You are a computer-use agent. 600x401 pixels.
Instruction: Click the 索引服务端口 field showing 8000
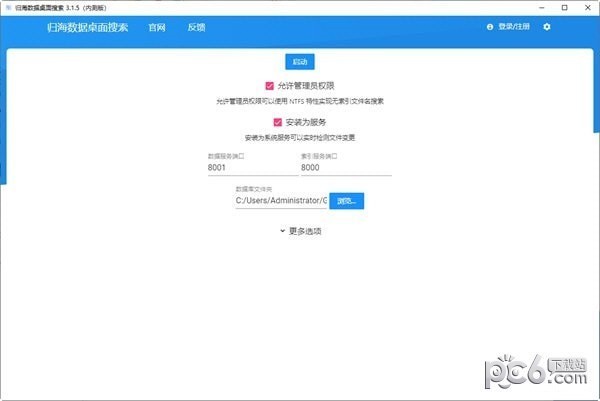pyautogui.click(x=344, y=168)
